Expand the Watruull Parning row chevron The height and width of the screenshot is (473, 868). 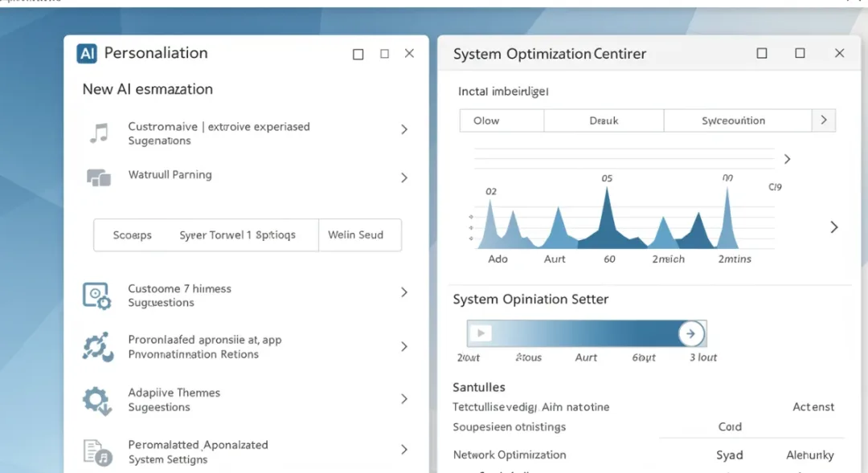(x=404, y=177)
